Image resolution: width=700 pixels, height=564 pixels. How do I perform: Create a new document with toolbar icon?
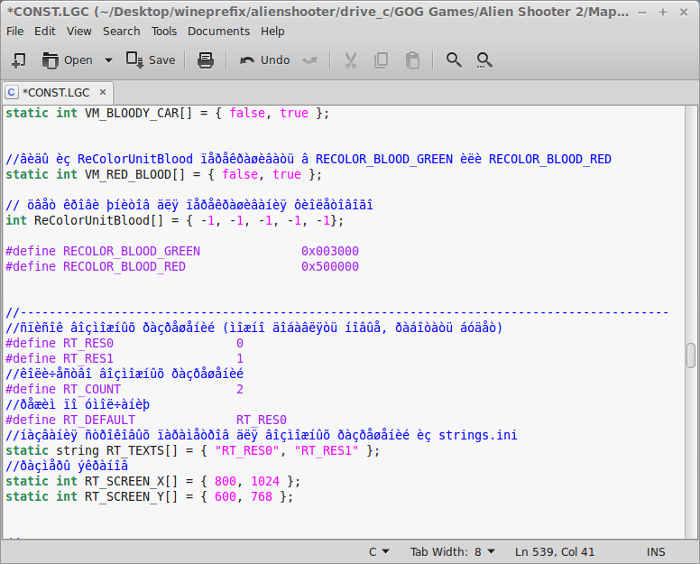click(18, 60)
